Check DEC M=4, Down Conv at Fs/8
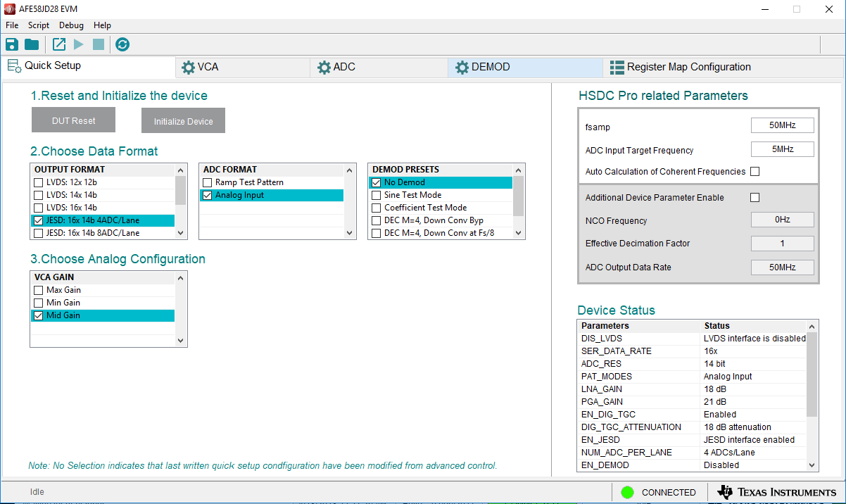The width and height of the screenshot is (846, 504). (x=376, y=233)
